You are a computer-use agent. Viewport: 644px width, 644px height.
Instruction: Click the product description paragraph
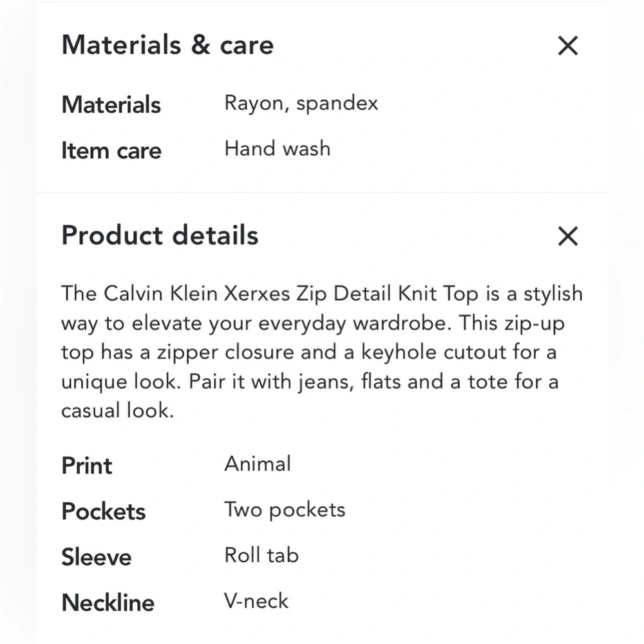pos(322,352)
